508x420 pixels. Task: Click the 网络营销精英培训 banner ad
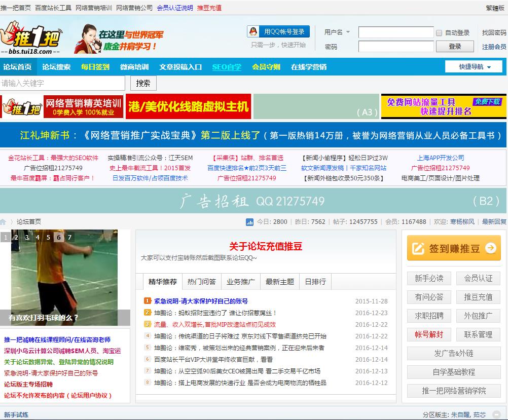point(62,106)
